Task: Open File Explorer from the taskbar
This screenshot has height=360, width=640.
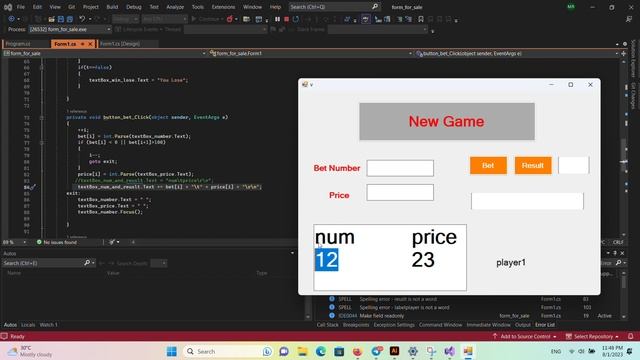Action: tap(302, 351)
